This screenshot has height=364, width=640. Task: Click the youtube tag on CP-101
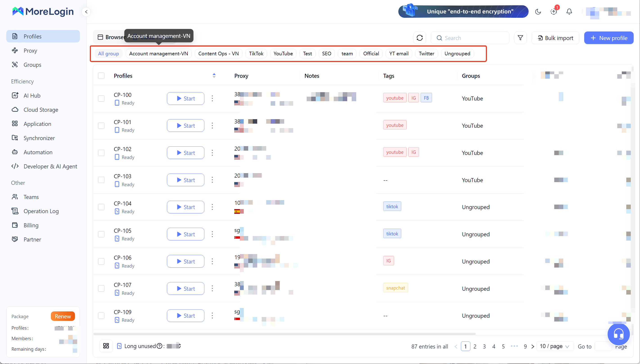click(395, 125)
